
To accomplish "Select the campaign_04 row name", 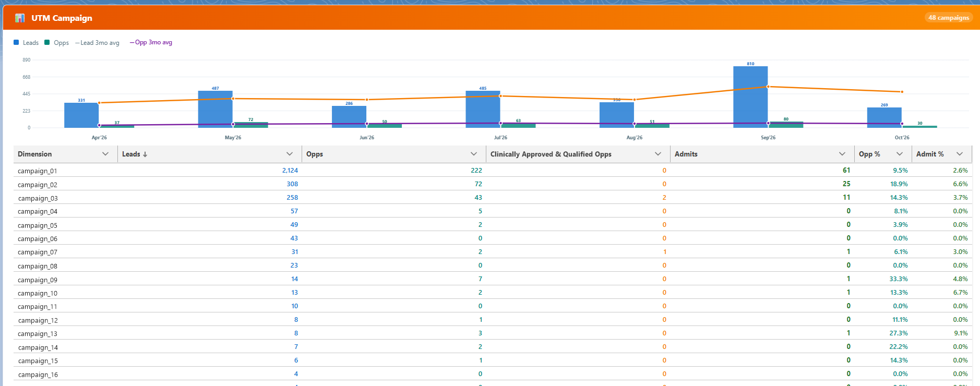I will click(38, 212).
